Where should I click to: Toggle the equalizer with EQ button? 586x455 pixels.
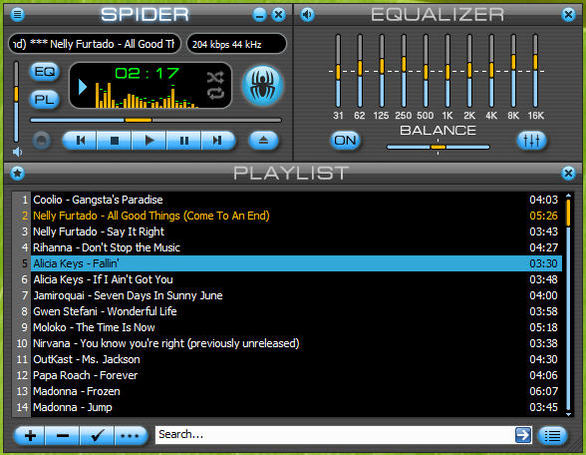tap(44, 71)
